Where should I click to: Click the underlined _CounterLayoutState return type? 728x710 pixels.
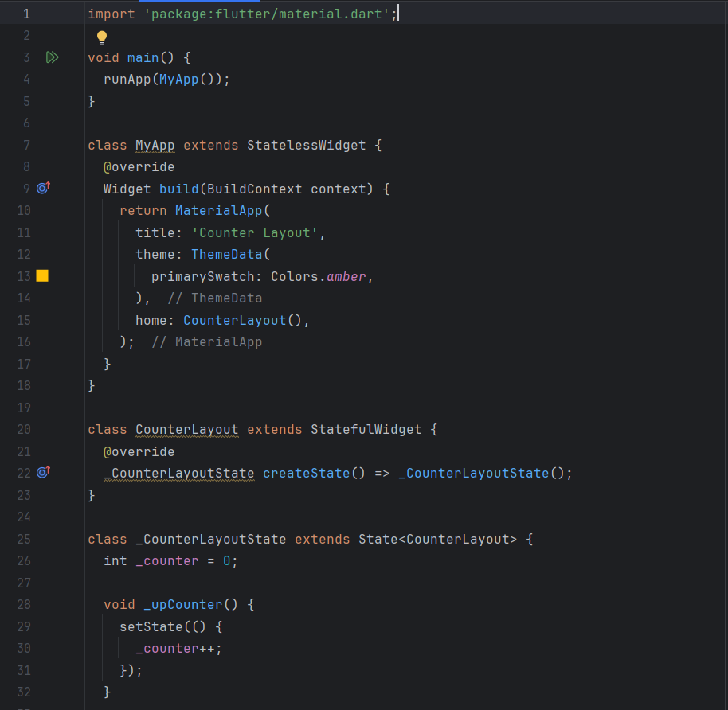click(179, 474)
